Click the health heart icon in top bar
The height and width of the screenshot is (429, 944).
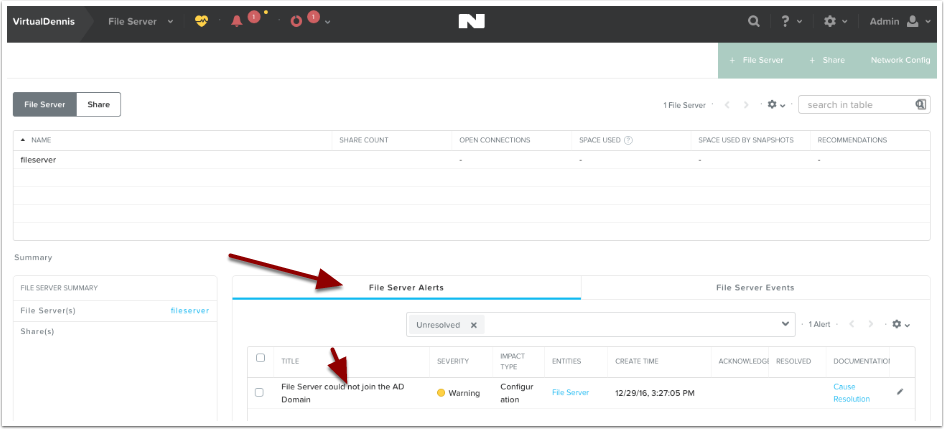(201, 21)
